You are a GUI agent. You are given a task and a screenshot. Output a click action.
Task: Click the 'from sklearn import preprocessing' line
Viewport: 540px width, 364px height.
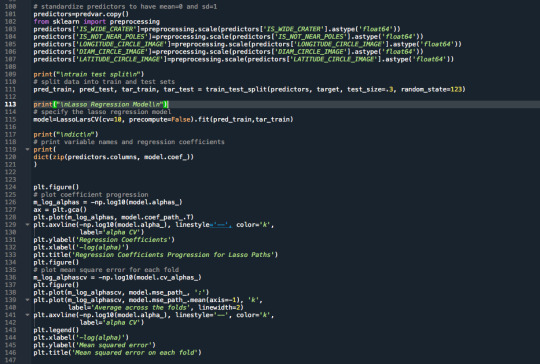pyautogui.click(x=96, y=22)
